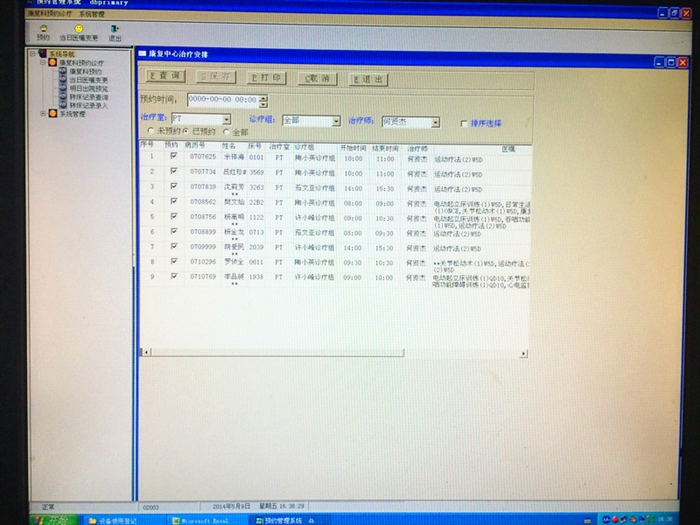Viewport: 700px width, 525px height.
Task: Collapse the 康复科预约诊疗 tree branch
Action: click(x=43, y=62)
